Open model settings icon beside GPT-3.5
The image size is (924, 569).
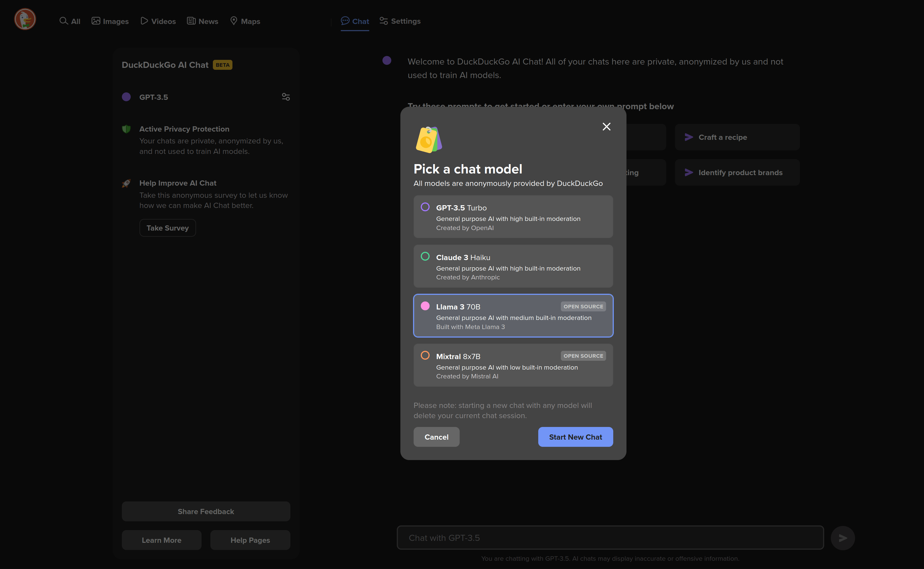pyautogui.click(x=286, y=97)
